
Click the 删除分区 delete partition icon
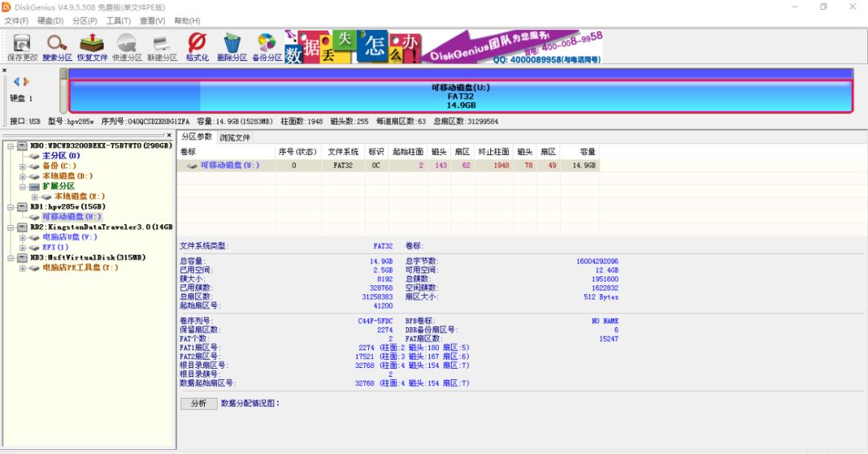pyautogui.click(x=232, y=47)
